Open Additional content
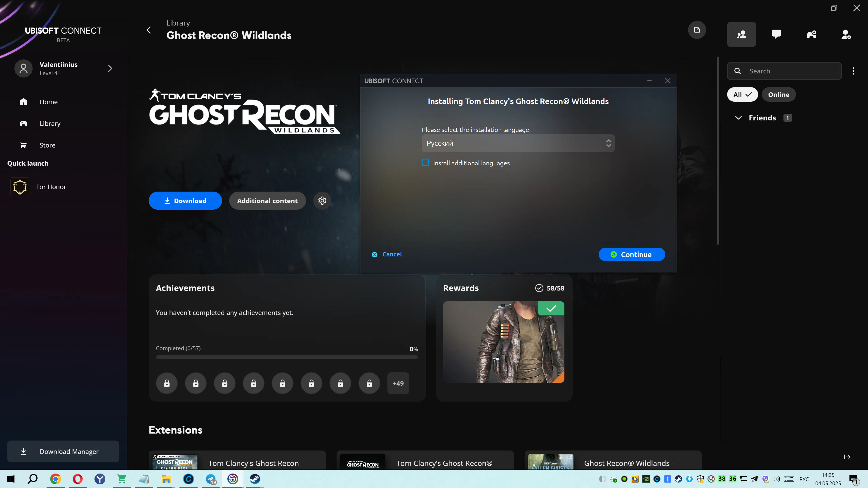Viewport: 868px width, 488px height. pyautogui.click(x=268, y=201)
